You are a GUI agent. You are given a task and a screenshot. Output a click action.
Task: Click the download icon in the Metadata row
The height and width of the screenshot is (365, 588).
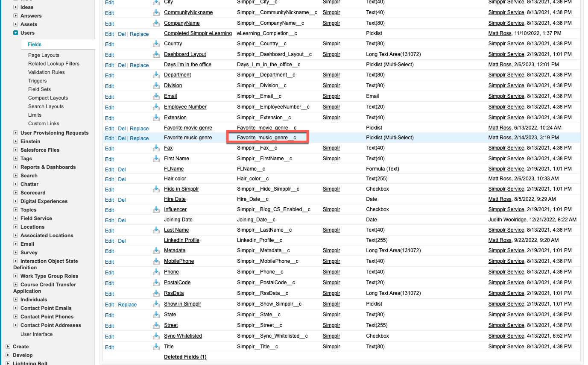click(156, 250)
